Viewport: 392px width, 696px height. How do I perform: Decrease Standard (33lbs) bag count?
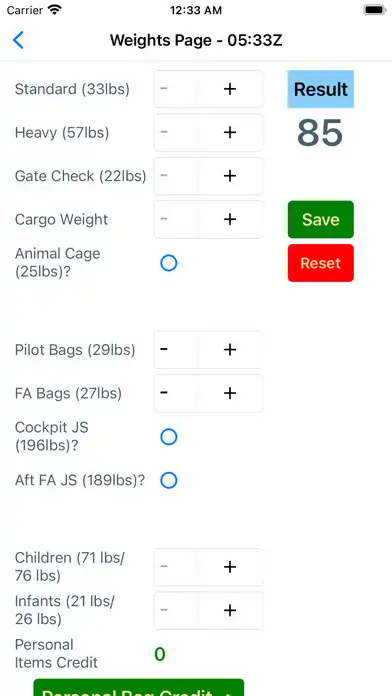(x=176, y=89)
